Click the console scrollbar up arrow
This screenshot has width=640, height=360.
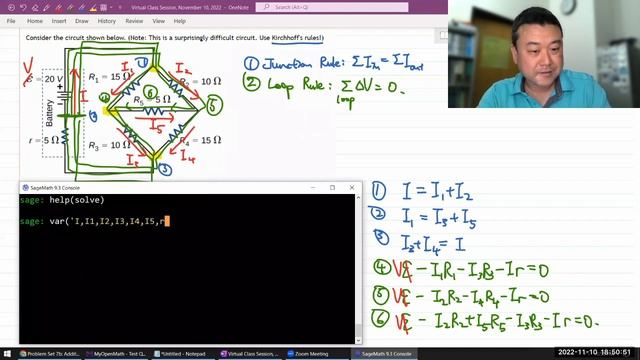click(x=358, y=198)
